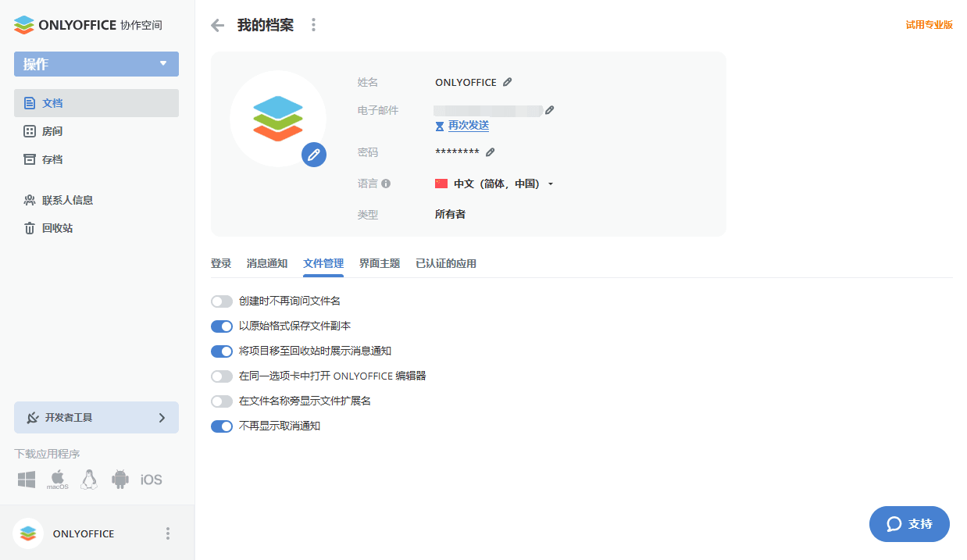Edit the profile avatar via pencil button
Screen dimensions: 967x560
pyautogui.click(x=314, y=154)
